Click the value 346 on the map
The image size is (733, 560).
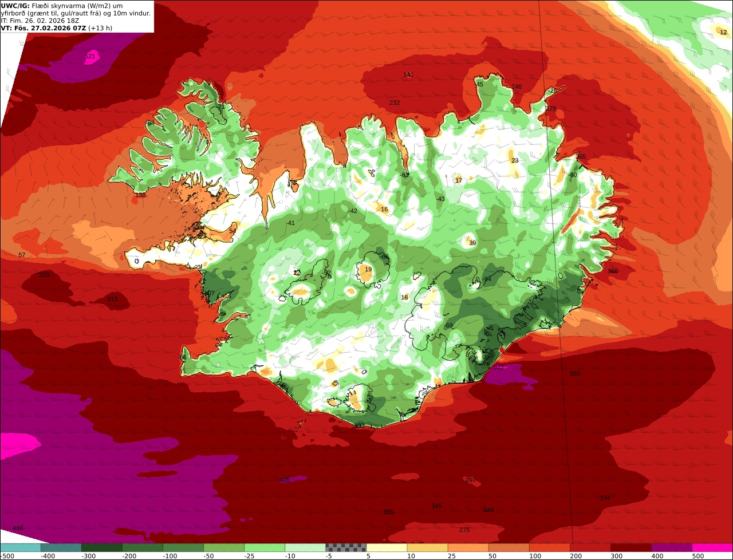pyautogui.click(x=488, y=510)
